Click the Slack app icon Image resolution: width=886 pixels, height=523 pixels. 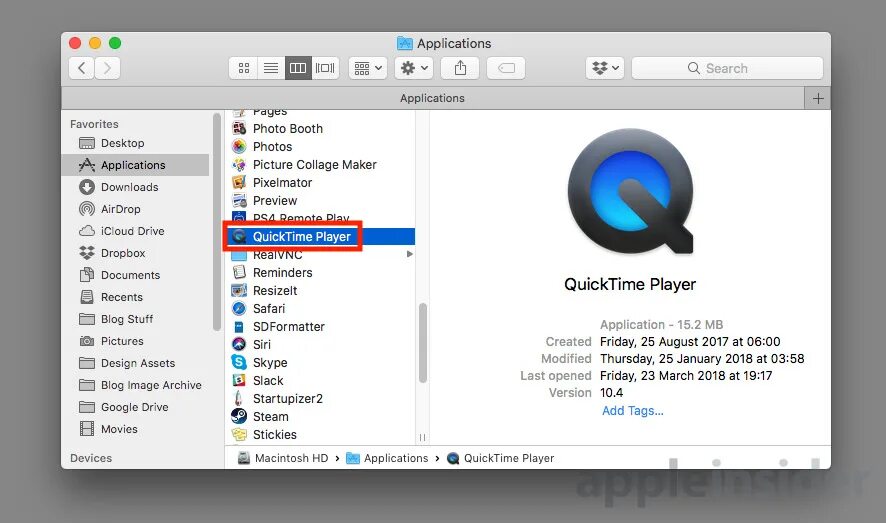point(239,381)
